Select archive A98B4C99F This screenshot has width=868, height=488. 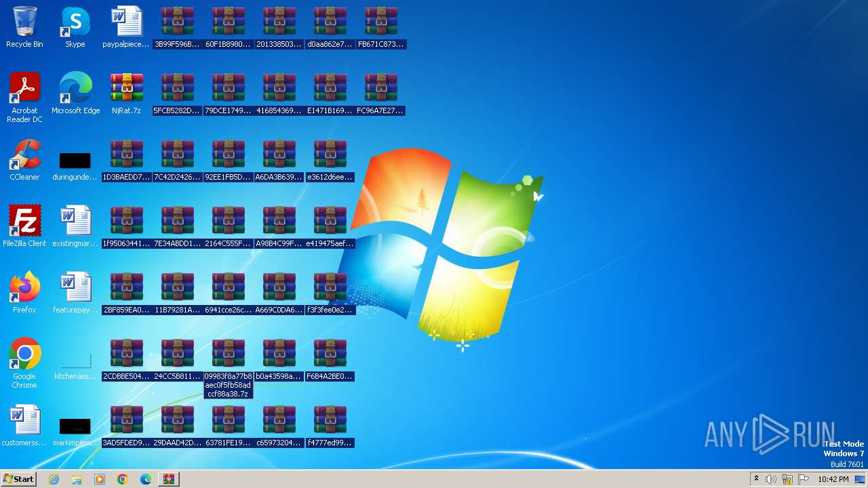(279, 227)
